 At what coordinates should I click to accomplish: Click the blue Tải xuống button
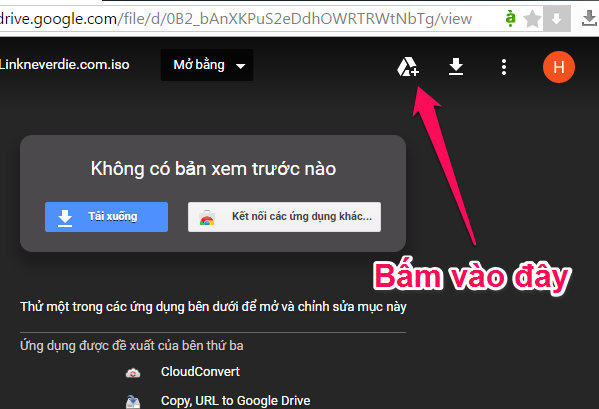click(106, 217)
